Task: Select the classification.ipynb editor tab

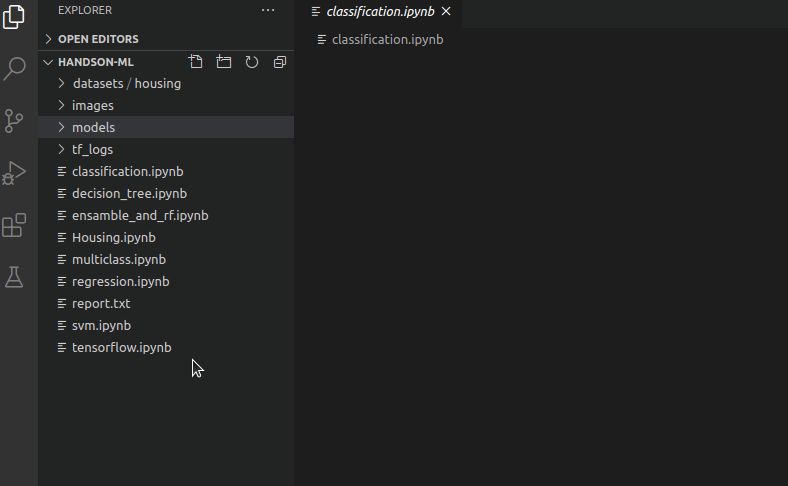Action: (378, 12)
